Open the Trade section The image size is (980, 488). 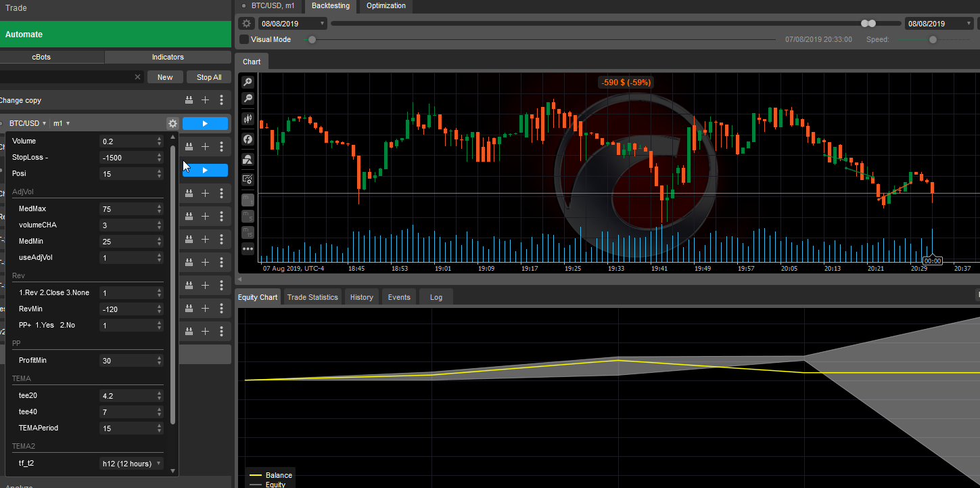click(116, 8)
